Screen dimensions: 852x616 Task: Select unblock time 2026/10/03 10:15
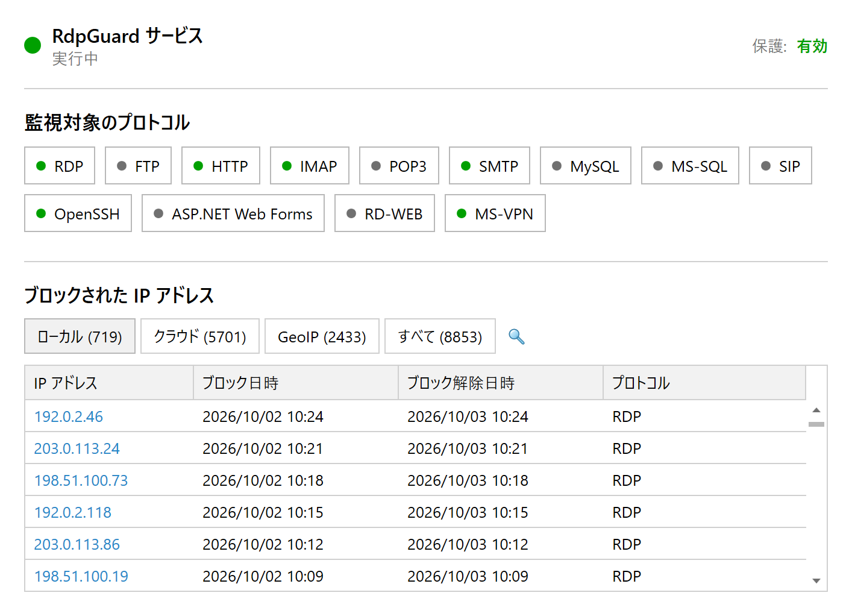click(x=468, y=512)
